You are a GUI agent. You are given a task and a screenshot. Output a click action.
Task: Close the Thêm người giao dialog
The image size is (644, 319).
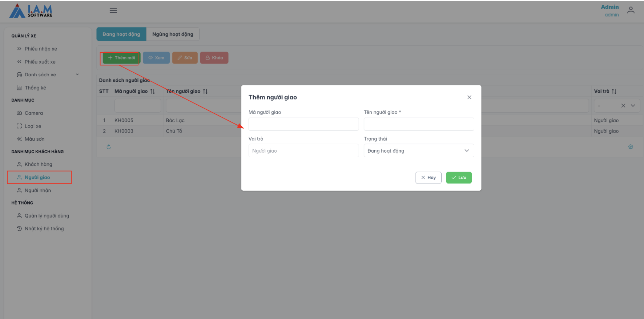click(x=469, y=97)
